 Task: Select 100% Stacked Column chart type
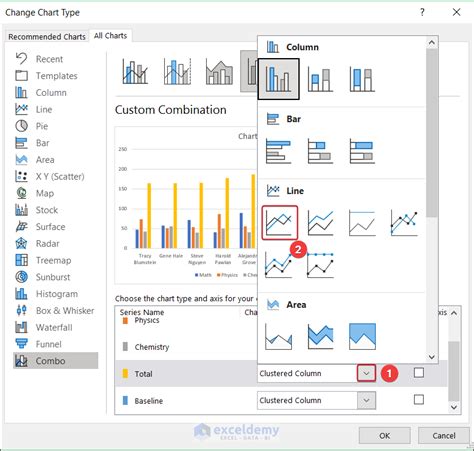pyautogui.click(x=362, y=80)
